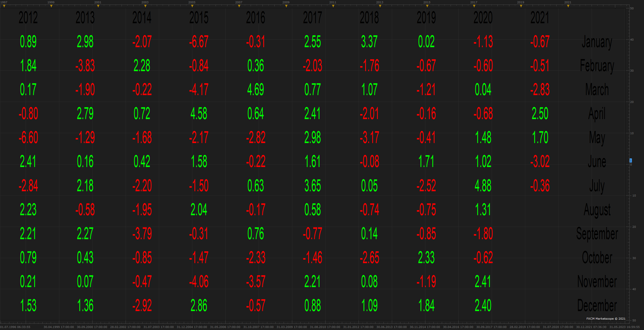Click the 4.88 value in July 2020
This screenshot has height=330, width=644.
(x=483, y=185)
